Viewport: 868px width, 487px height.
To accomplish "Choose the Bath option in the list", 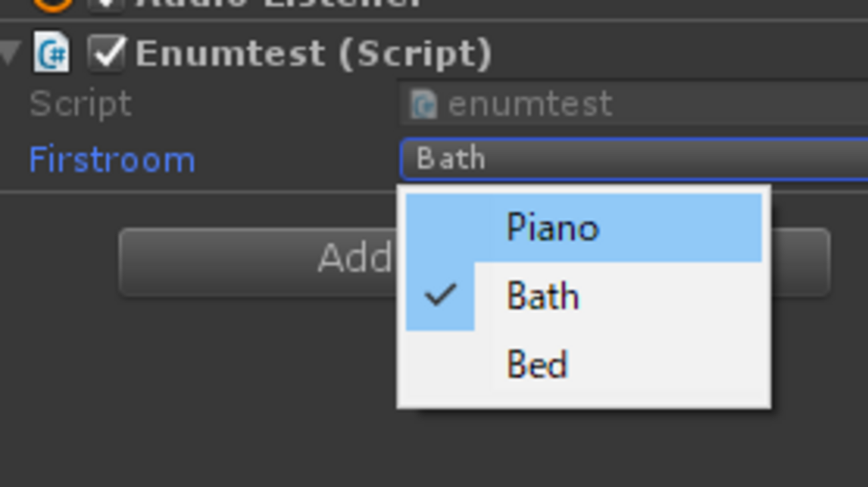I will point(543,296).
